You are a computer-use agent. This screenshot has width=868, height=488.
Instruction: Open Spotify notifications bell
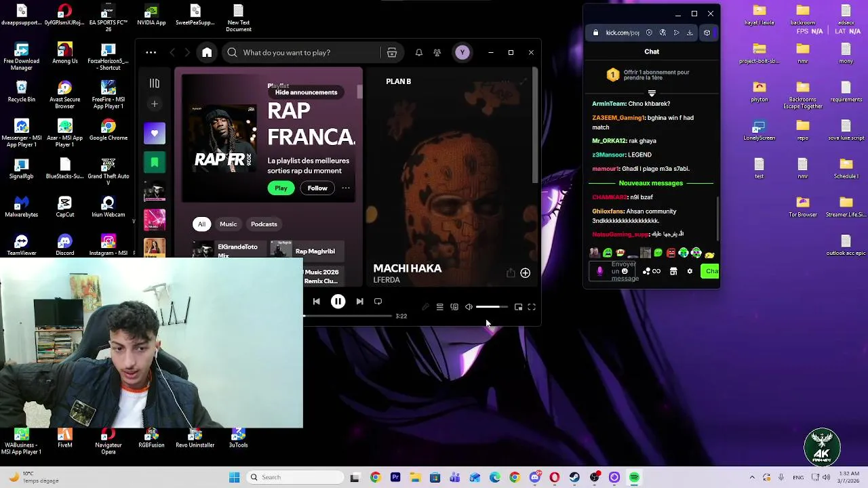click(x=419, y=53)
